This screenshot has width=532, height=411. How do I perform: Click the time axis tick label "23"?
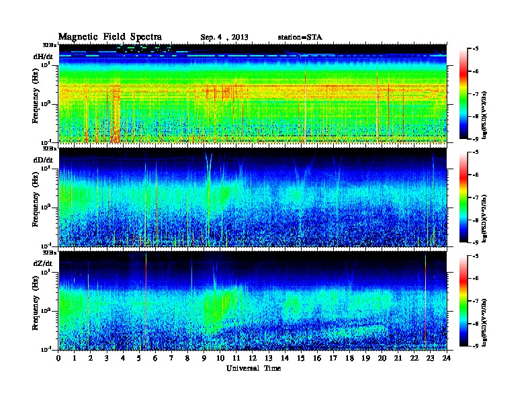pos(430,359)
